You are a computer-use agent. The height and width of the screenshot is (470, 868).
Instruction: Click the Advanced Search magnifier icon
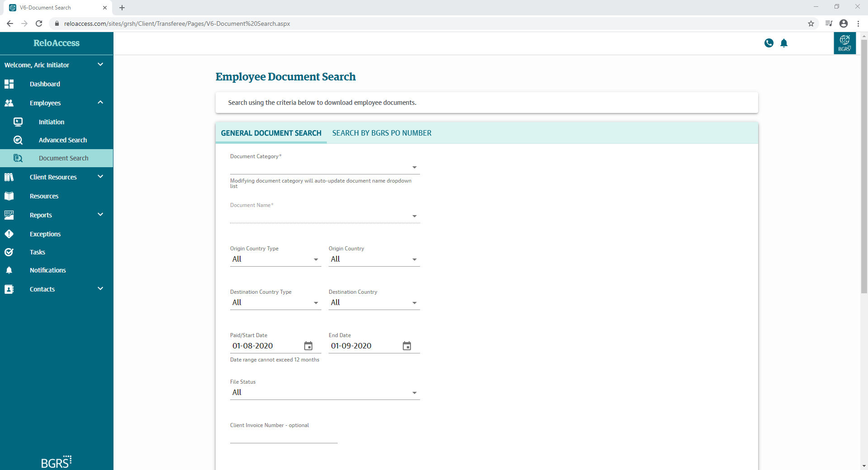point(18,140)
